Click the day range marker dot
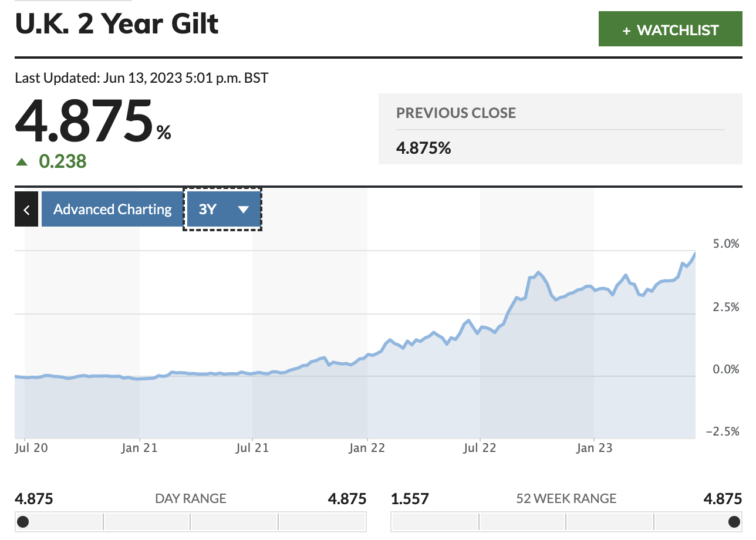This screenshot has height=540, width=756. coord(23,521)
